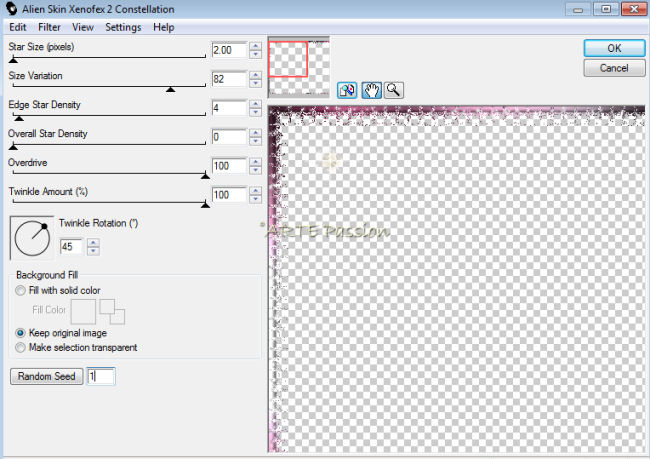Minimize the Constellation window

(x=579, y=10)
